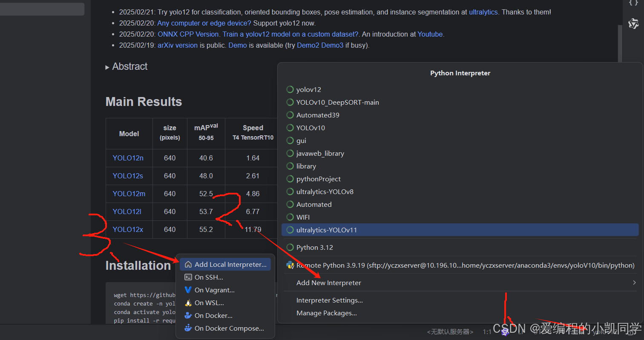Select the javaweb_library interpreter
The height and width of the screenshot is (340, 644).
pyautogui.click(x=460, y=153)
